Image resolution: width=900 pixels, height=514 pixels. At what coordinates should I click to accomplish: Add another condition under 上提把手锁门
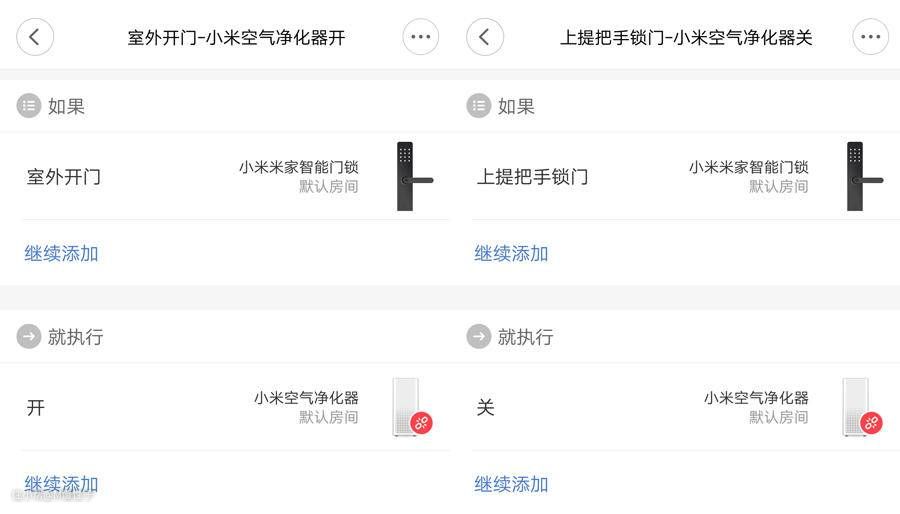[512, 254]
